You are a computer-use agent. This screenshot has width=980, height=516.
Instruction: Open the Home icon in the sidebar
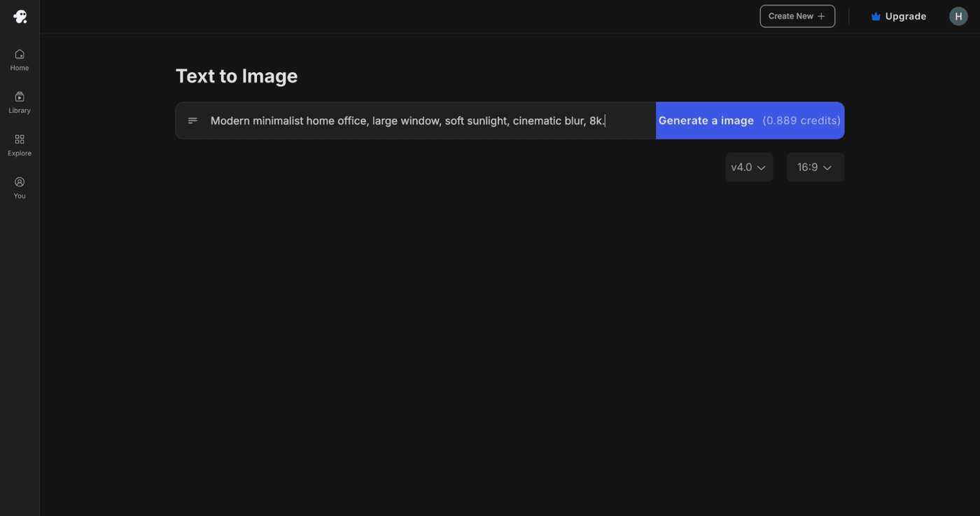pyautogui.click(x=20, y=55)
